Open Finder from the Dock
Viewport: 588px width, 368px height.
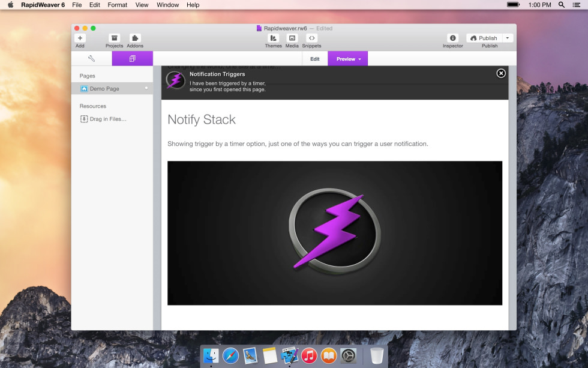click(x=211, y=355)
